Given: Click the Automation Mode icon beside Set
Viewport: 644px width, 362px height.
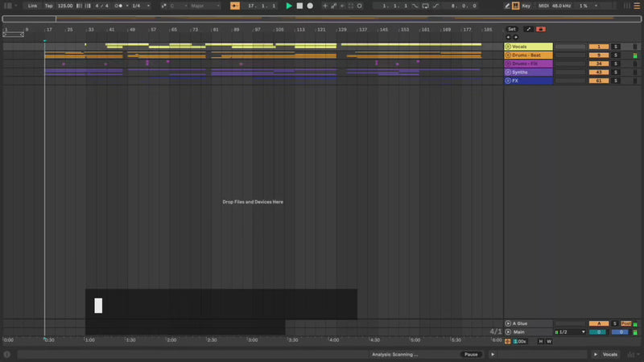Looking at the screenshot, I should (528, 29).
